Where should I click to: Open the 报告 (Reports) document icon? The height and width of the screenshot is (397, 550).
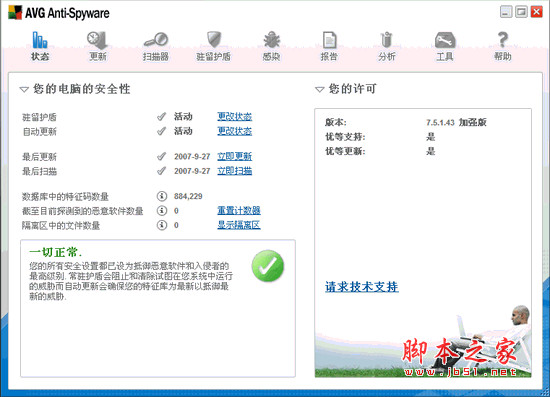pyautogui.click(x=329, y=40)
